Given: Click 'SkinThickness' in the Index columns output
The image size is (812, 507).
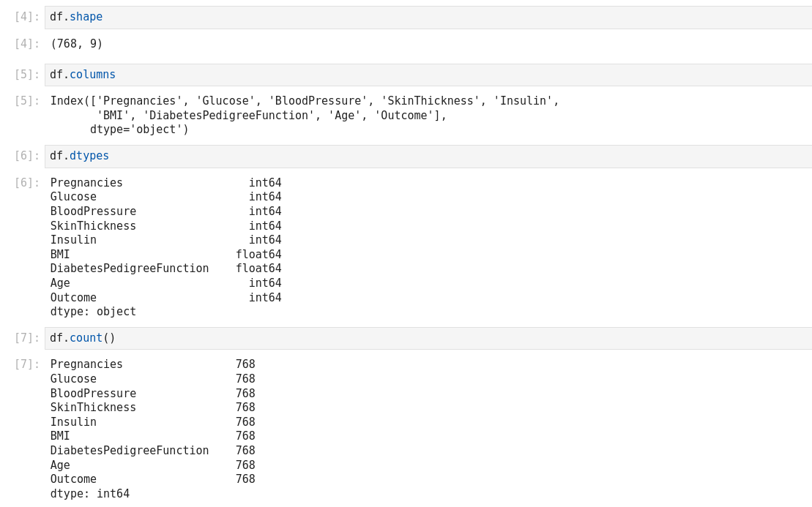Looking at the screenshot, I should pyautogui.click(x=430, y=101).
